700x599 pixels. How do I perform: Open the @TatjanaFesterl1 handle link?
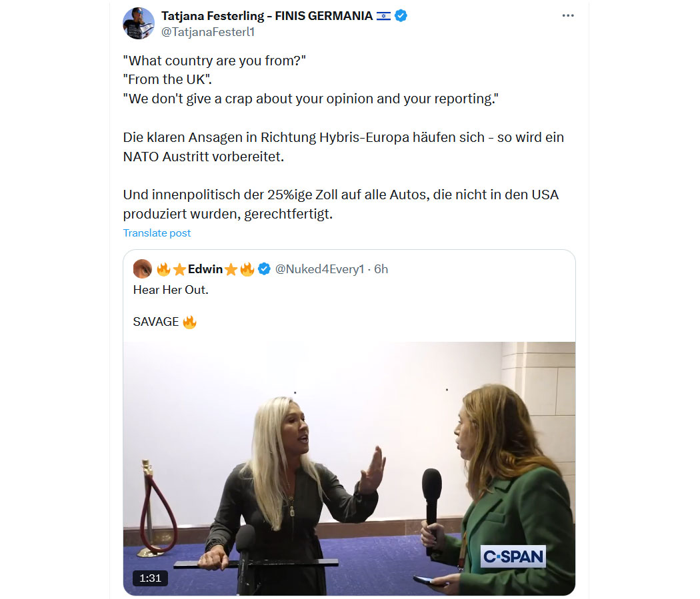pos(207,32)
